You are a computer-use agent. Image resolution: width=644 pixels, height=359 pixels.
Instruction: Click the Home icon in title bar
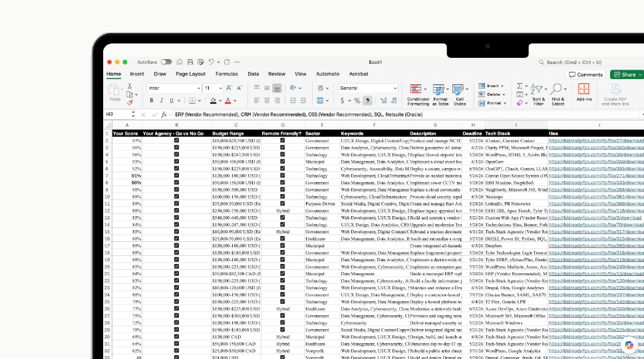click(180, 62)
